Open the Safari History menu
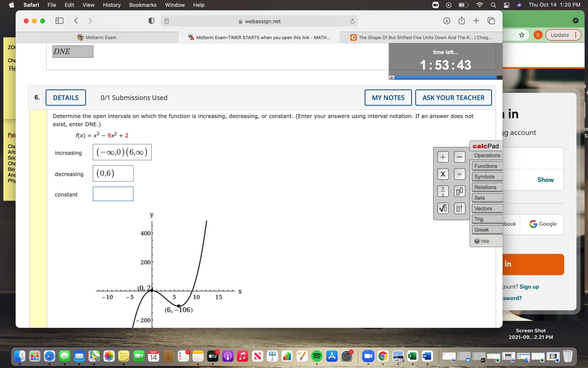Viewport: 588px width, 368px height. 111,5
